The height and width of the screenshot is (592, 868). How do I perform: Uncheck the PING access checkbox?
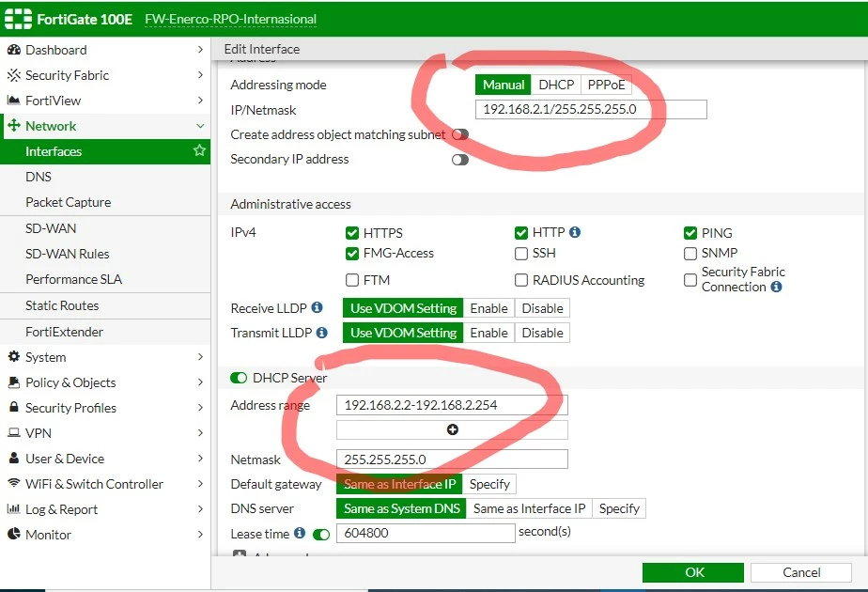690,233
